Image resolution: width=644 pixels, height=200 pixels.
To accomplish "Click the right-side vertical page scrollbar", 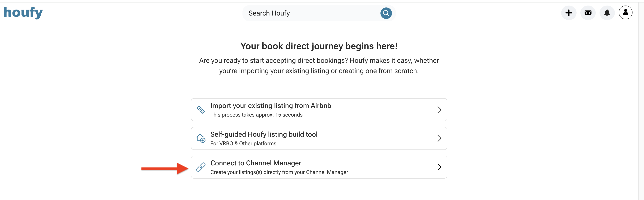I will click(x=641, y=100).
